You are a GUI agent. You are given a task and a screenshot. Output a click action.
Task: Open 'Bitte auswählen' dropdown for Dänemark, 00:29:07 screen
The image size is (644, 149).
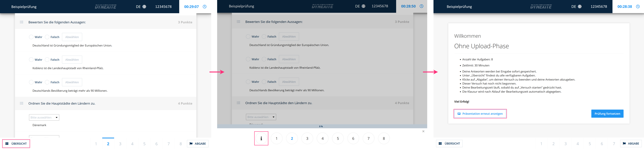pos(44,117)
